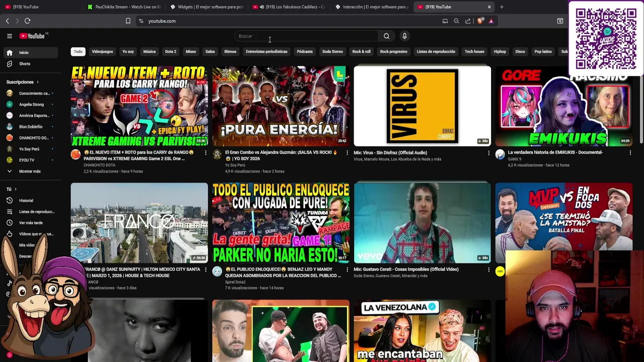Viewport: 644px width, 362px height.
Task: Select the Tech house filter chip
Action: click(474, 52)
